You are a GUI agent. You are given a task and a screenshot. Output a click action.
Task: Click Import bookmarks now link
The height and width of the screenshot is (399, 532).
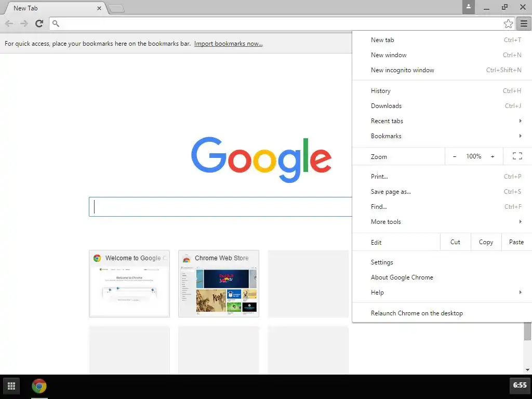coord(229,44)
